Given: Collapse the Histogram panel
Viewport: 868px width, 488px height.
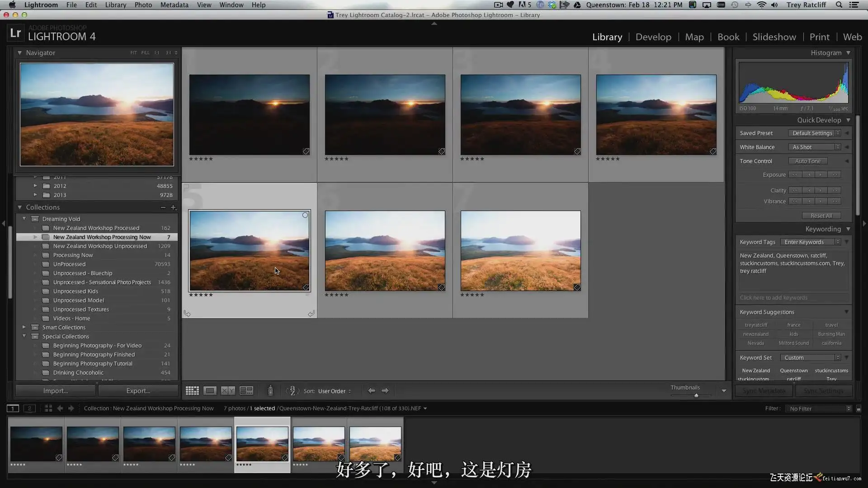Looking at the screenshot, I should point(848,53).
